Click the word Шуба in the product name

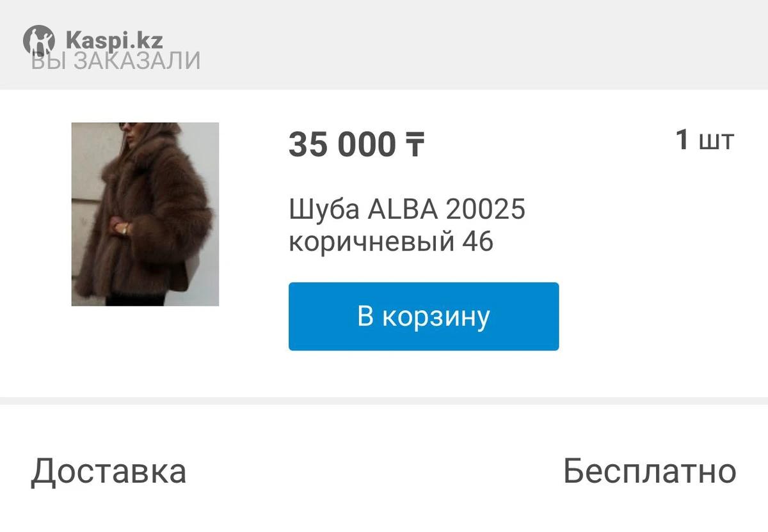(x=324, y=210)
